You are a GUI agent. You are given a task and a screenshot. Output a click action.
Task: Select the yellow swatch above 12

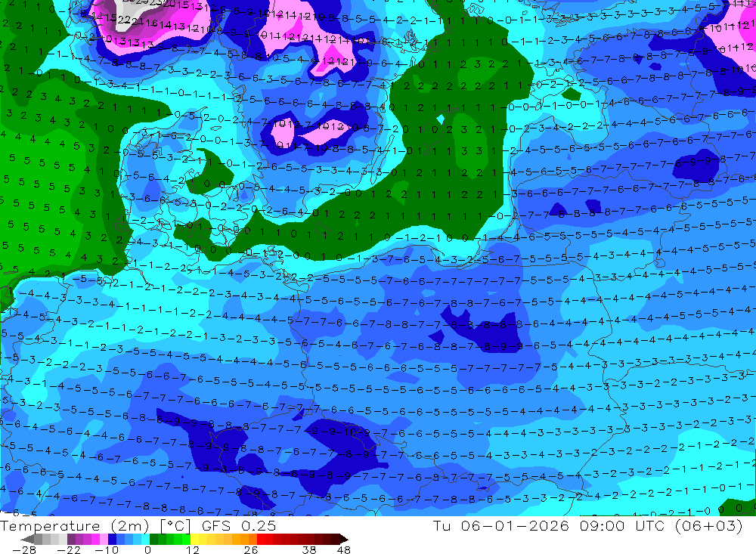click(x=195, y=539)
